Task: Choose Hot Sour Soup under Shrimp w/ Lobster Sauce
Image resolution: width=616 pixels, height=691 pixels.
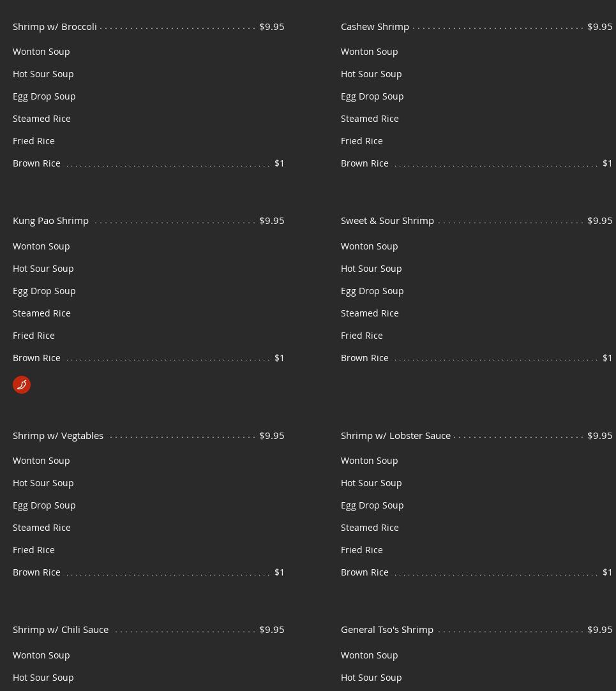Action: (371, 483)
